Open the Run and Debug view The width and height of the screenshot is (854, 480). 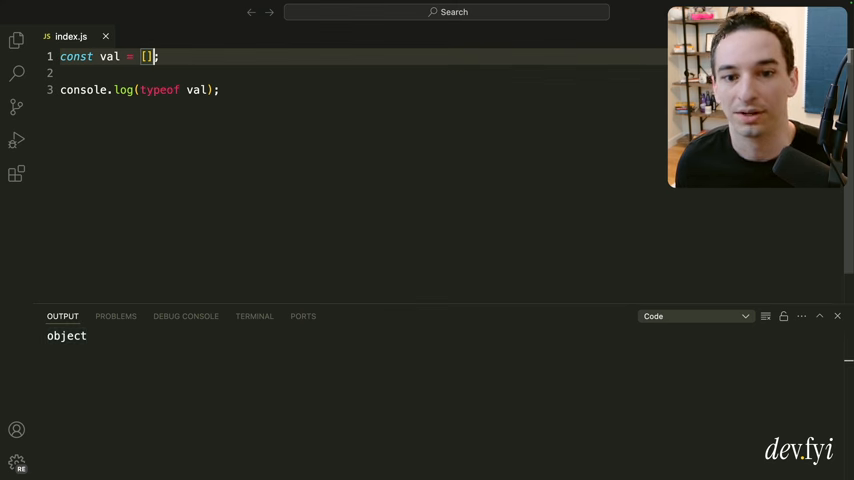point(16,140)
